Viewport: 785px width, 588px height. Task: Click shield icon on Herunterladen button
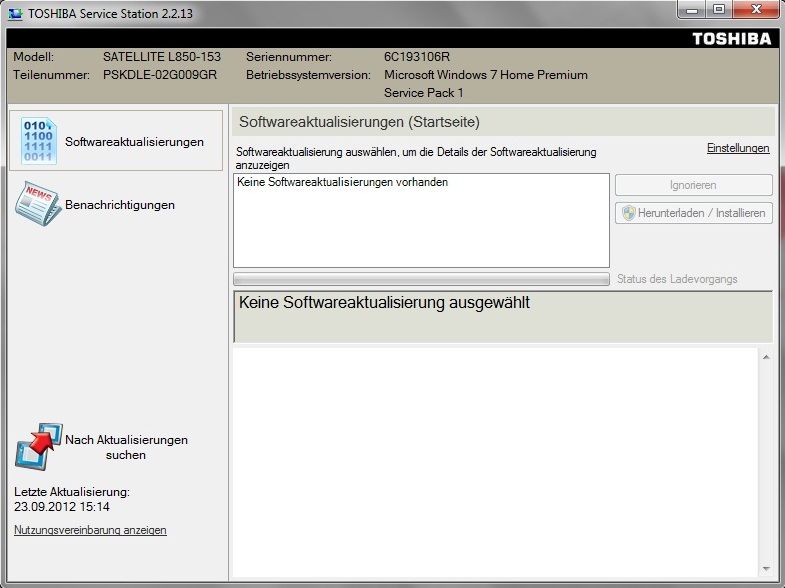[629, 213]
